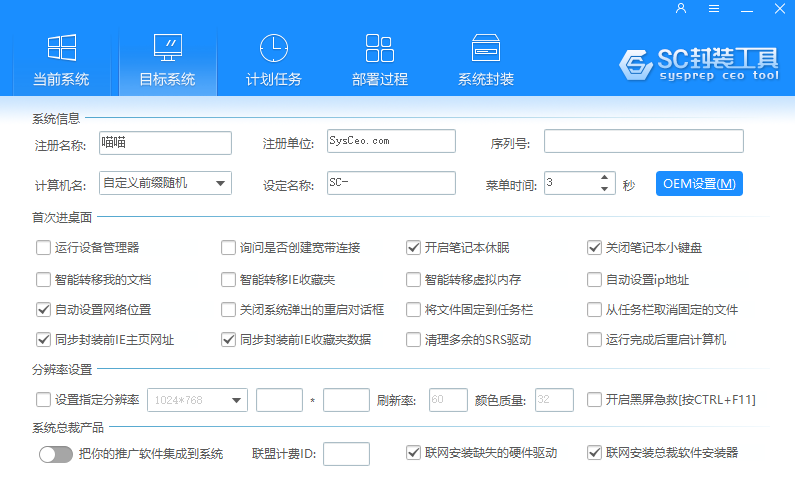Open the 系统封装 box icon
This screenshot has height=498, width=795.
pyautogui.click(x=486, y=47)
